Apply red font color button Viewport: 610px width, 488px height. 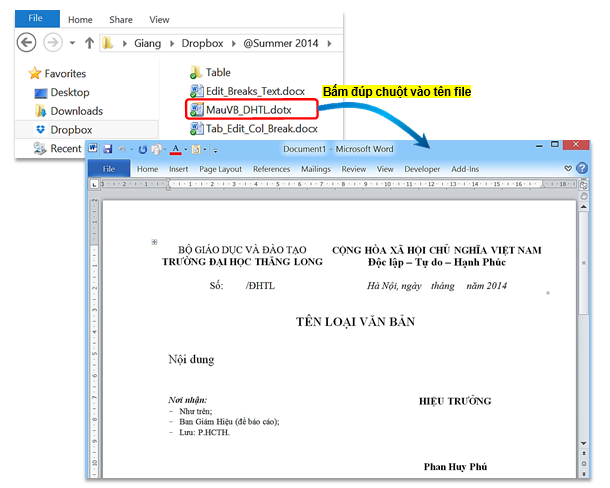click(175, 149)
